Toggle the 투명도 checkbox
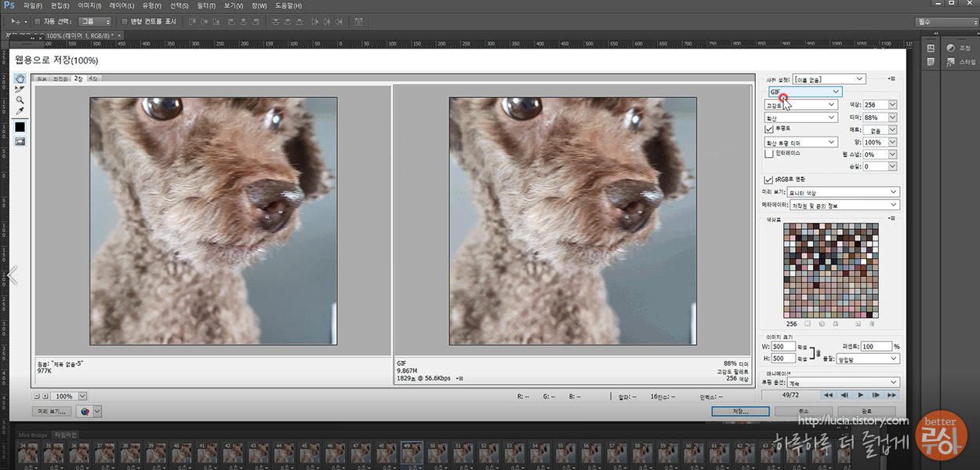The width and height of the screenshot is (980, 470). pos(769,129)
